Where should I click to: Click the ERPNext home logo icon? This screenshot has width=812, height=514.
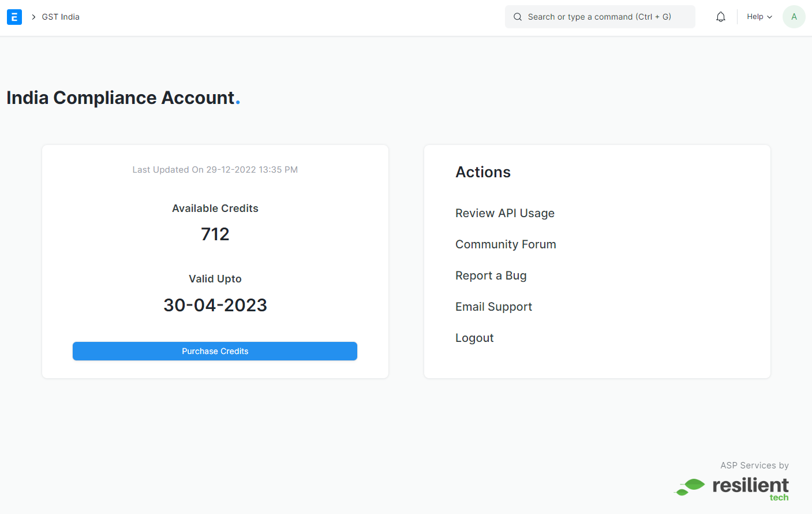click(14, 17)
